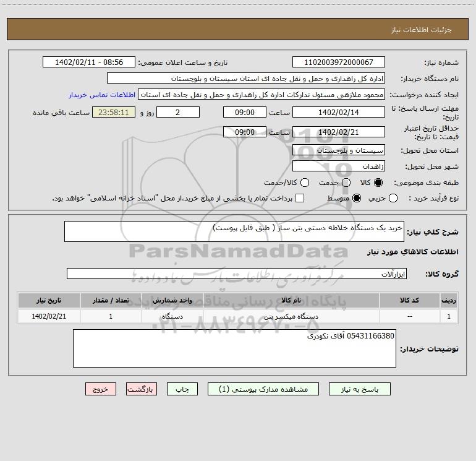The width and height of the screenshot is (476, 461).
Task: Click the response deadline date 1402/02/14
Action: point(339,112)
